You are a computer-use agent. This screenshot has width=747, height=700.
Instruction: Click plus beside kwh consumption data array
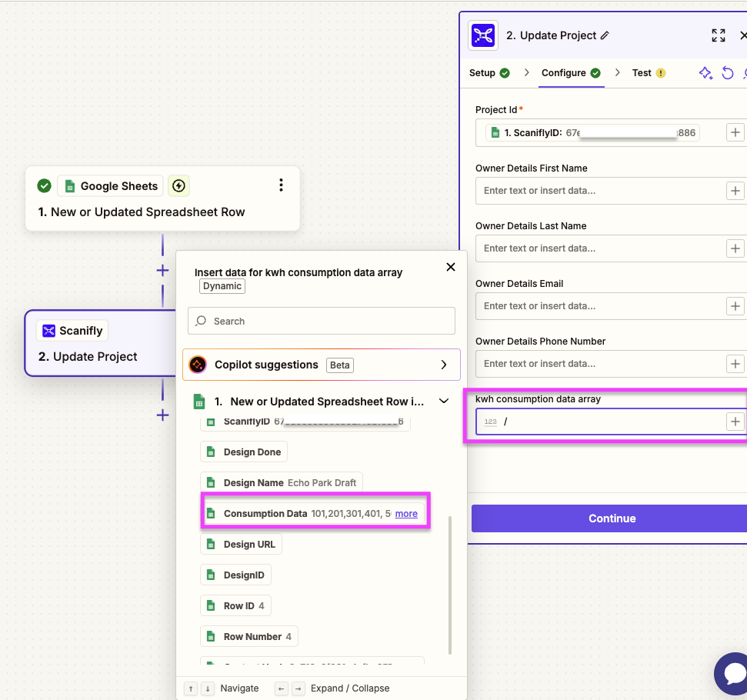(735, 422)
